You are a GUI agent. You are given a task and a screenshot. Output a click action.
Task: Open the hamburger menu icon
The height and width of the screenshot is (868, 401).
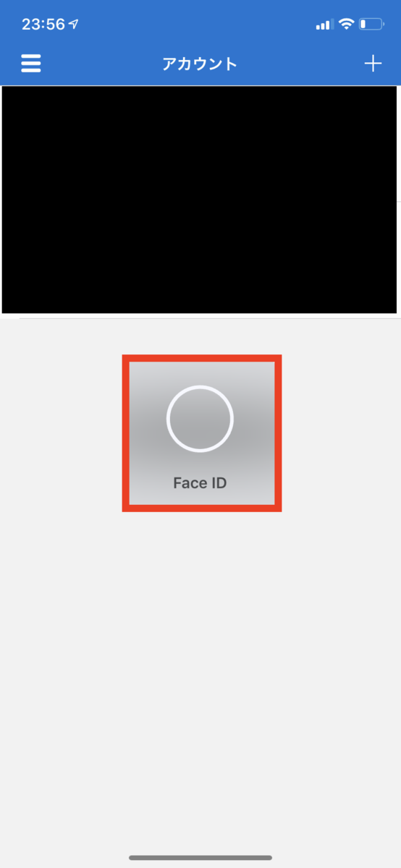pos(31,64)
